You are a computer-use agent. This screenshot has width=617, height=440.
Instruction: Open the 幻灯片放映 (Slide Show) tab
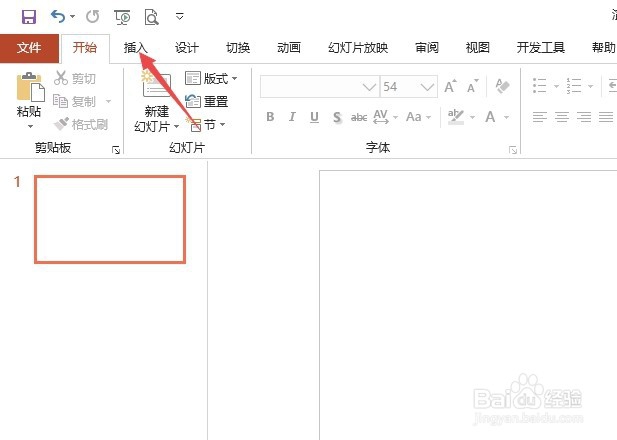[358, 48]
